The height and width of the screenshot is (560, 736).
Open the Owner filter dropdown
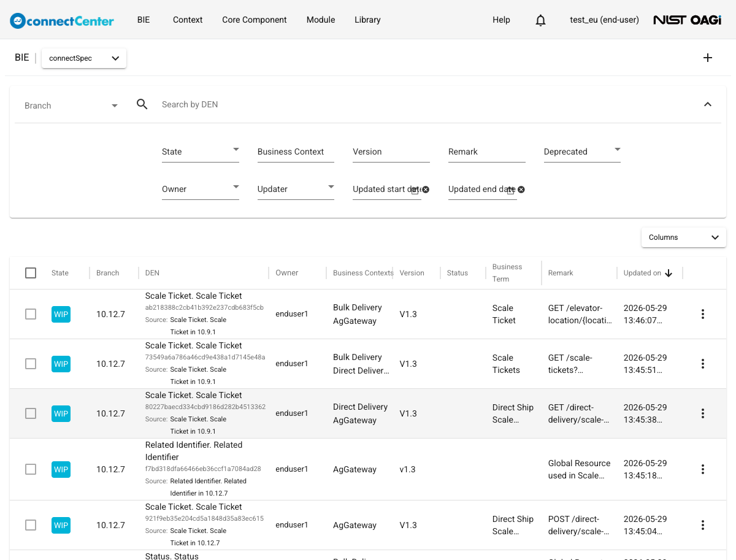200,189
